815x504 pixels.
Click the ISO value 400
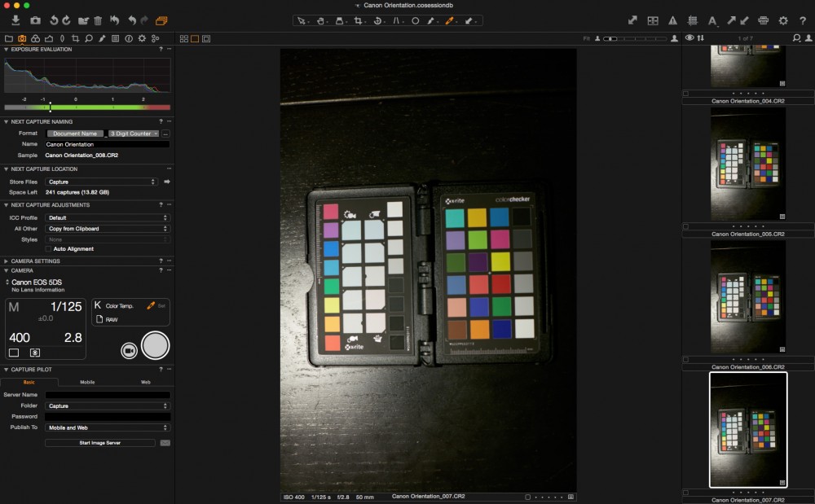(x=20, y=338)
